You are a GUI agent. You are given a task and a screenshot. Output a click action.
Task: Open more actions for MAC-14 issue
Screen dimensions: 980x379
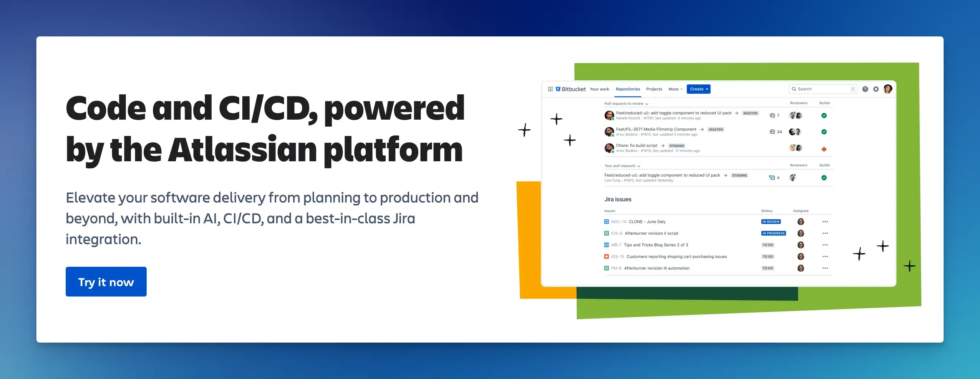[825, 222]
